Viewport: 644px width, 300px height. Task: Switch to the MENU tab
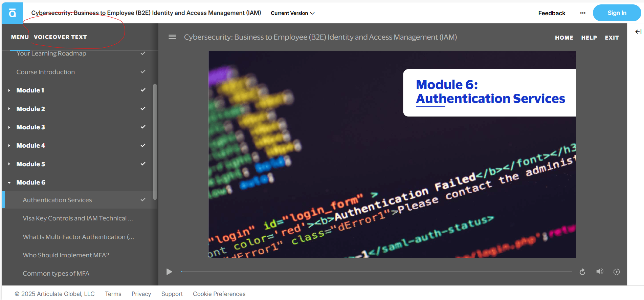[20, 37]
